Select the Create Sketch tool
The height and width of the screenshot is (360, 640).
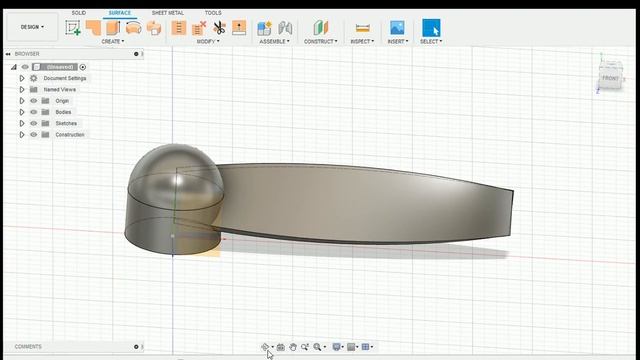click(x=73, y=28)
